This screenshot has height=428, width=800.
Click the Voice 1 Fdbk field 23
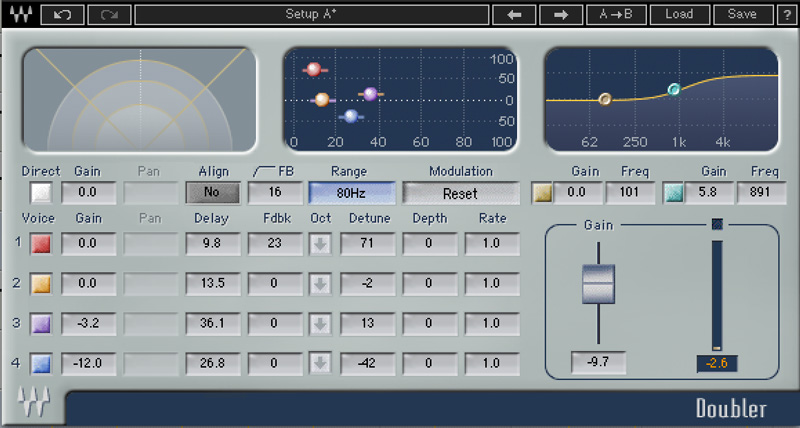[x=275, y=243]
